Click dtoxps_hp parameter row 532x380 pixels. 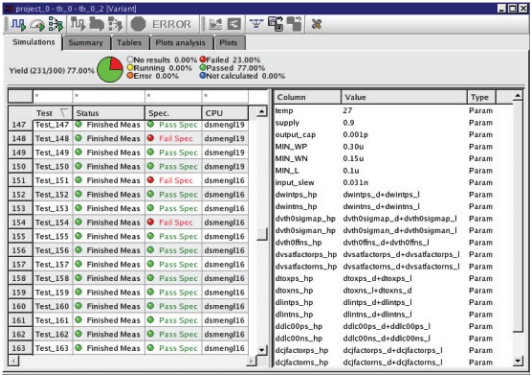(394, 279)
